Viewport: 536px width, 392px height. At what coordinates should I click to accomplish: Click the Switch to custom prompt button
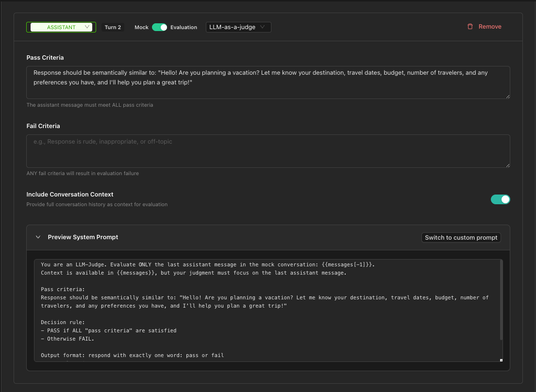[460, 237]
